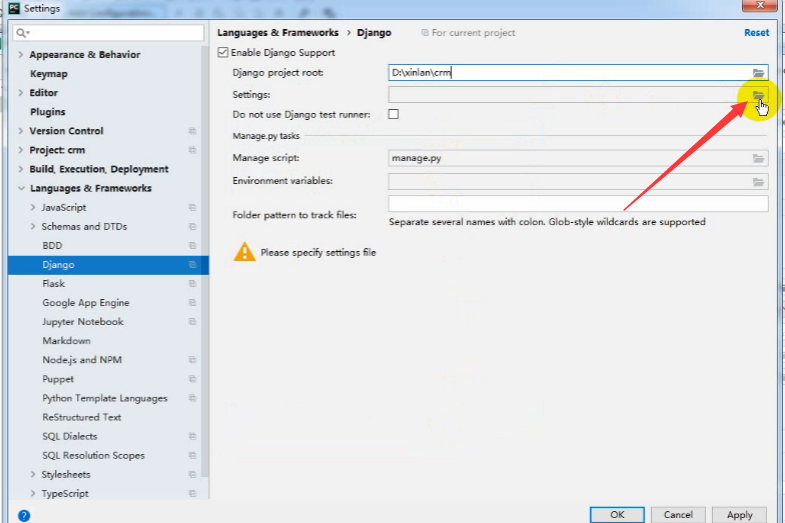Click project-level icon beside Flask
The height and width of the screenshot is (523, 785).
click(x=192, y=284)
